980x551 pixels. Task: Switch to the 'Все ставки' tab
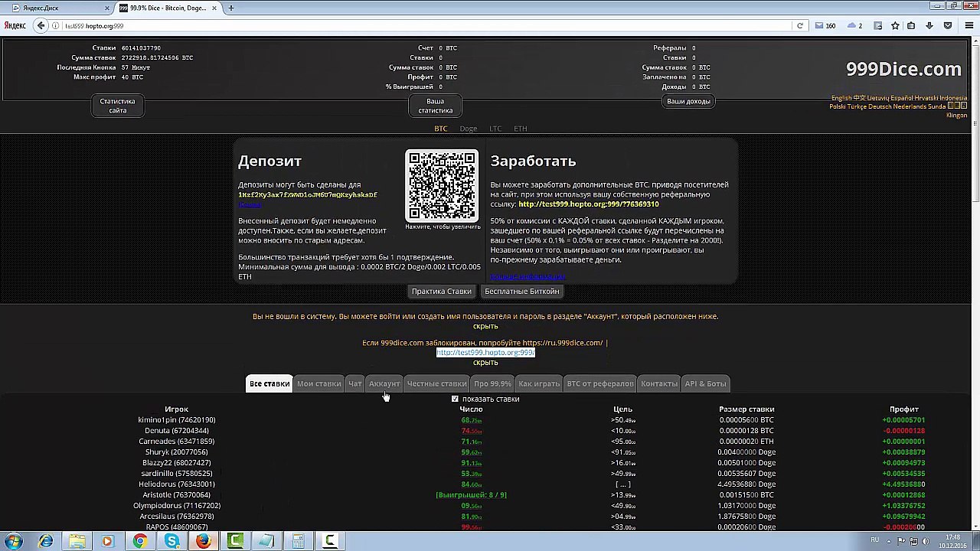coord(269,383)
